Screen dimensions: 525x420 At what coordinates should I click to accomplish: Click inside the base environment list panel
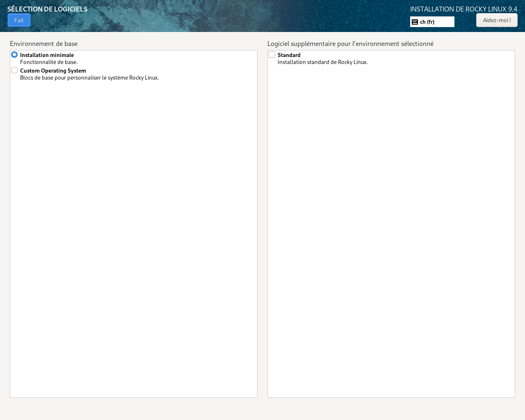[134, 226]
